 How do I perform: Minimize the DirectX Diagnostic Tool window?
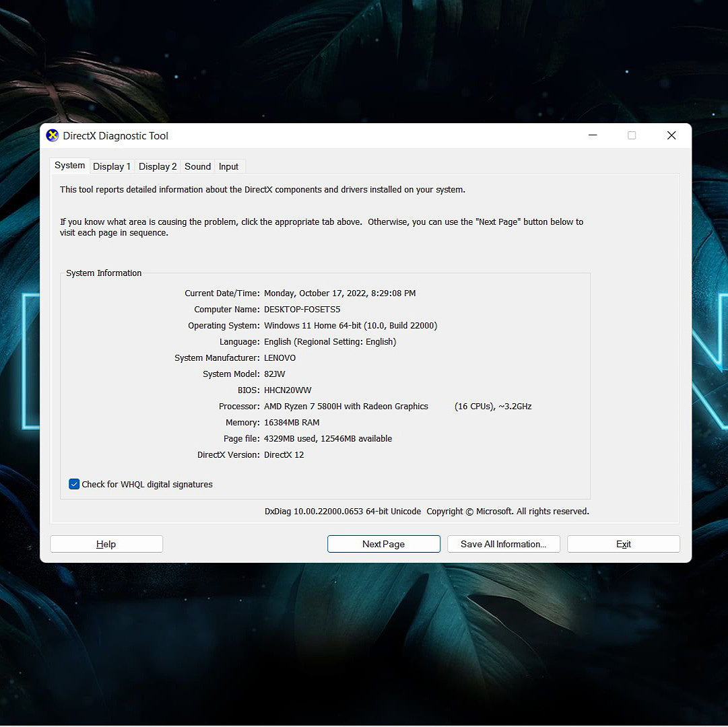(593, 135)
